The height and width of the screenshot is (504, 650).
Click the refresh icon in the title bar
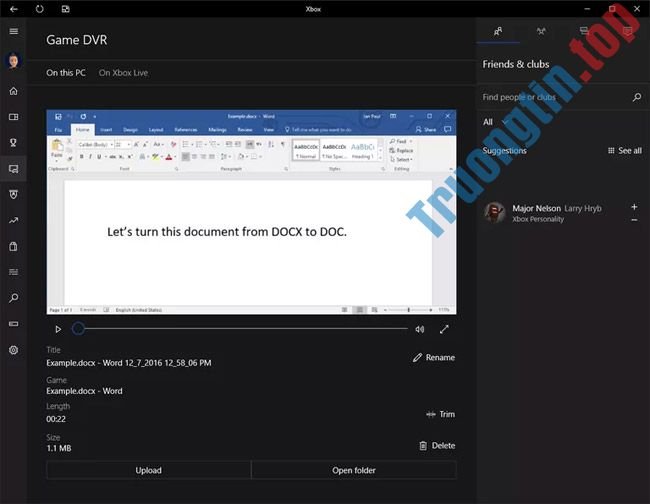39,9
